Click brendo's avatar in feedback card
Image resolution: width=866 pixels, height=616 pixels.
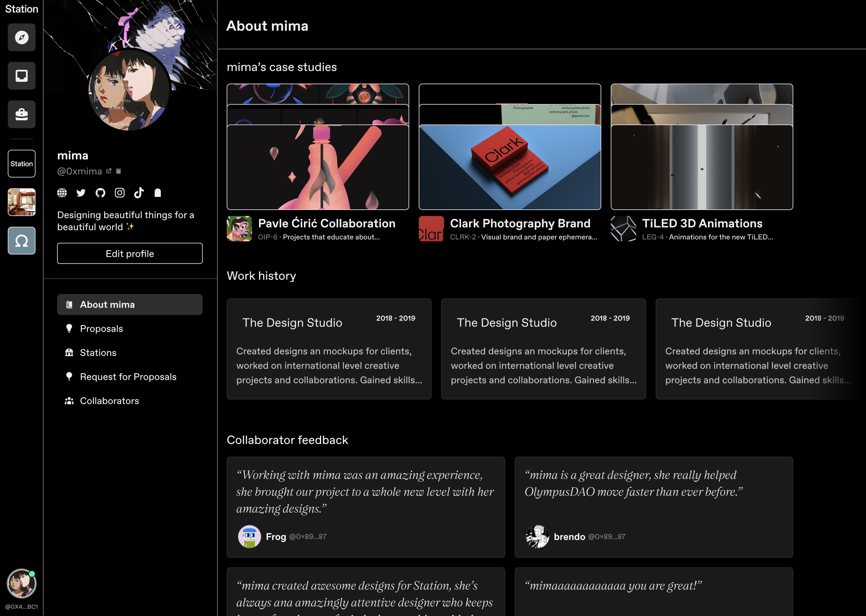(x=537, y=537)
